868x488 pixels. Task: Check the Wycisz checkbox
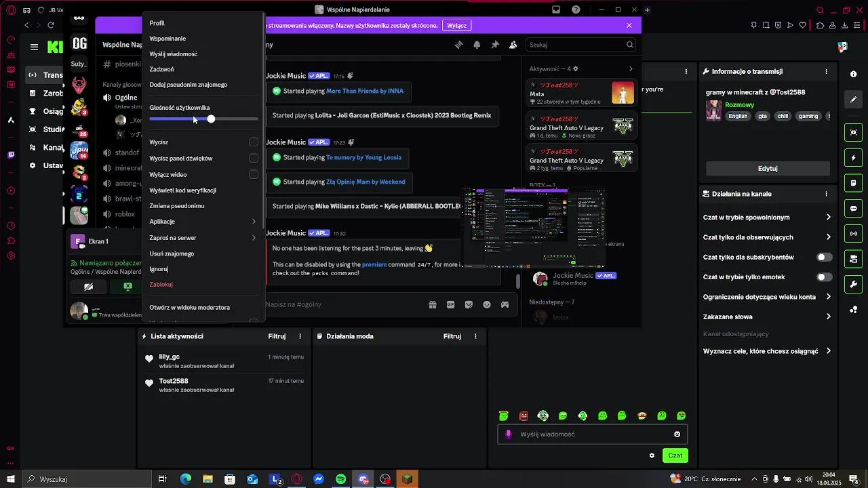pos(254,142)
